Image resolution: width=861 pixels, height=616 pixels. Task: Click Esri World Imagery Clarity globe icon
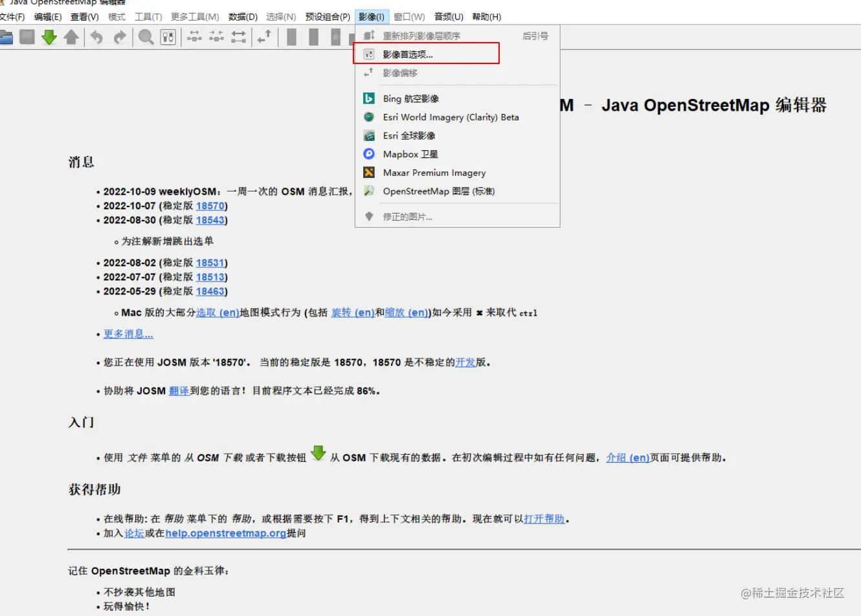click(x=369, y=117)
